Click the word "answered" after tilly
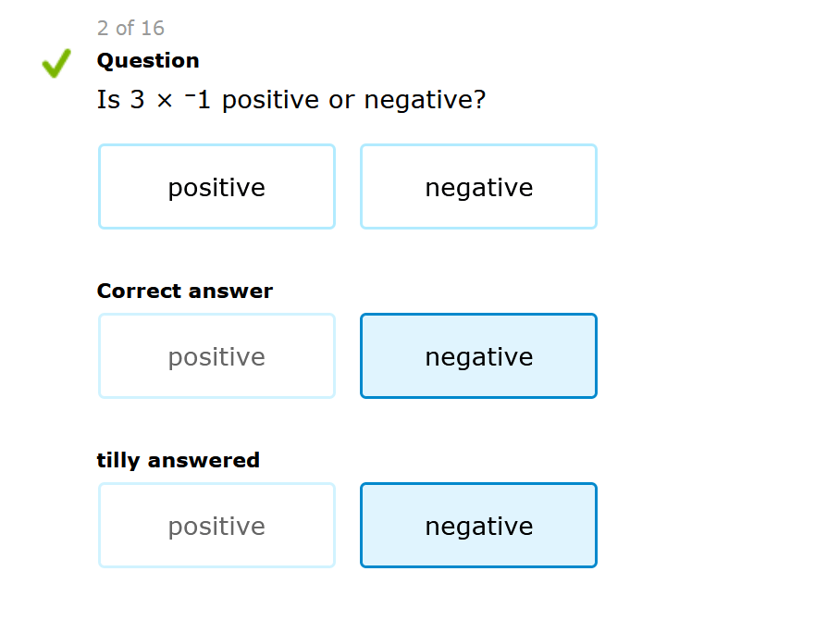This screenshot has width=840, height=621. tap(204, 460)
